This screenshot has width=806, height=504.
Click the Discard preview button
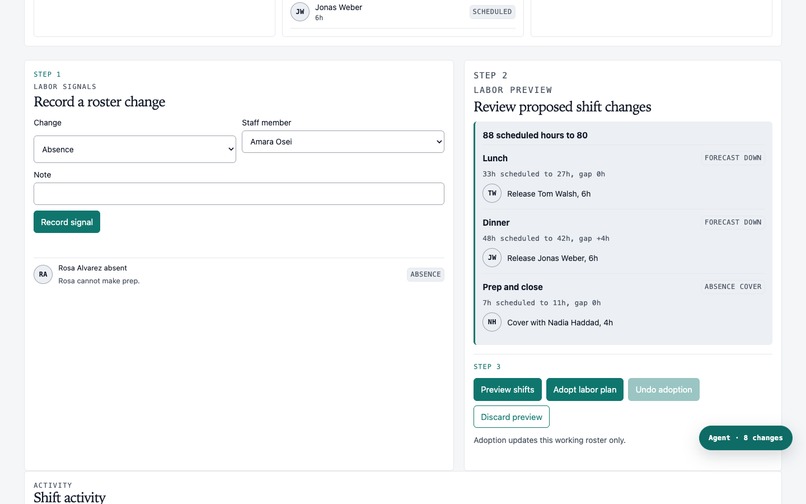(511, 417)
